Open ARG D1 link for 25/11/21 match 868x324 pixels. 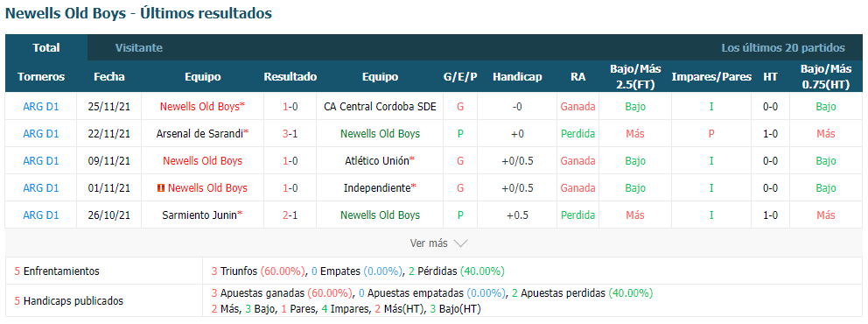[41, 106]
